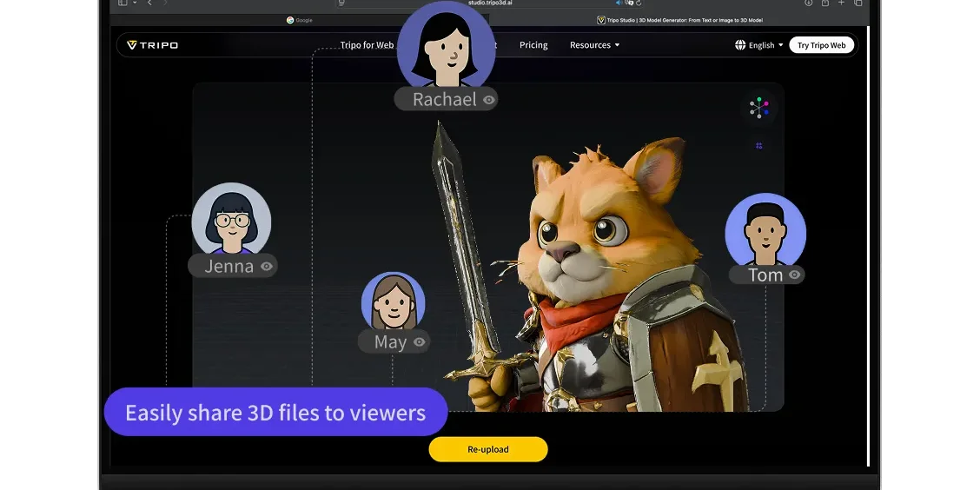Click the browser back arrow
Viewport: 980px width, 490px height.
pyautogui.click(x=150, y=3)
